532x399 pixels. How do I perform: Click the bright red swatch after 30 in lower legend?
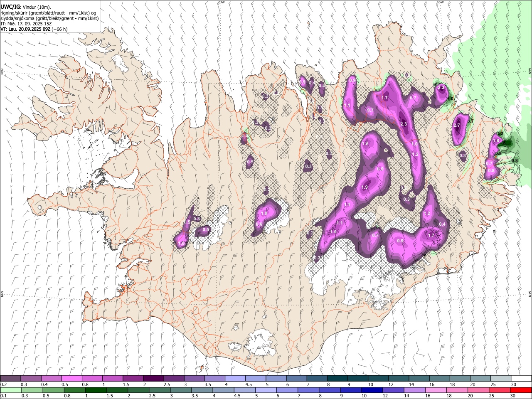521,390
